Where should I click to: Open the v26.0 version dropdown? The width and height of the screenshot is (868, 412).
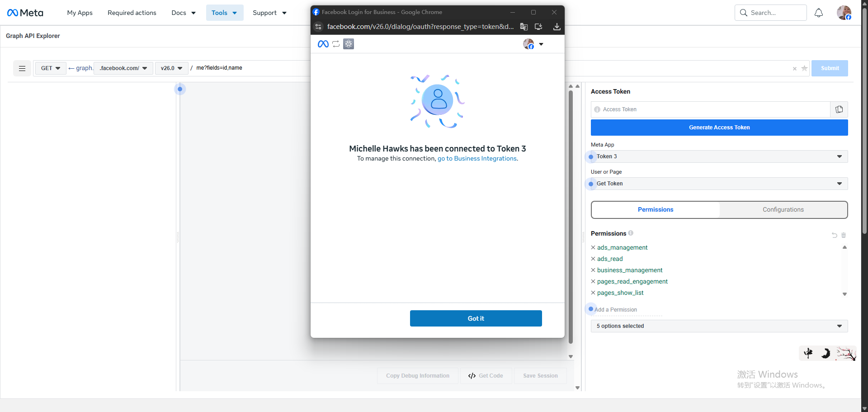tap(172, 68)
